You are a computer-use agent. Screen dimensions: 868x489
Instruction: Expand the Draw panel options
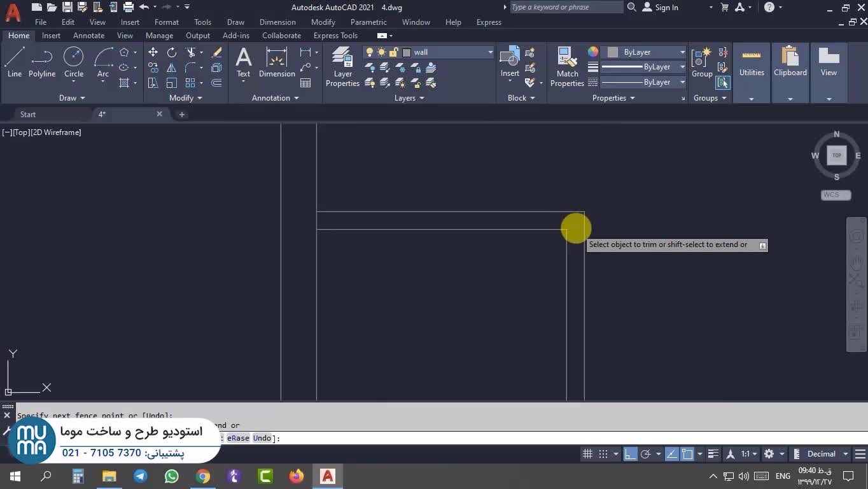tap(72, 98)
